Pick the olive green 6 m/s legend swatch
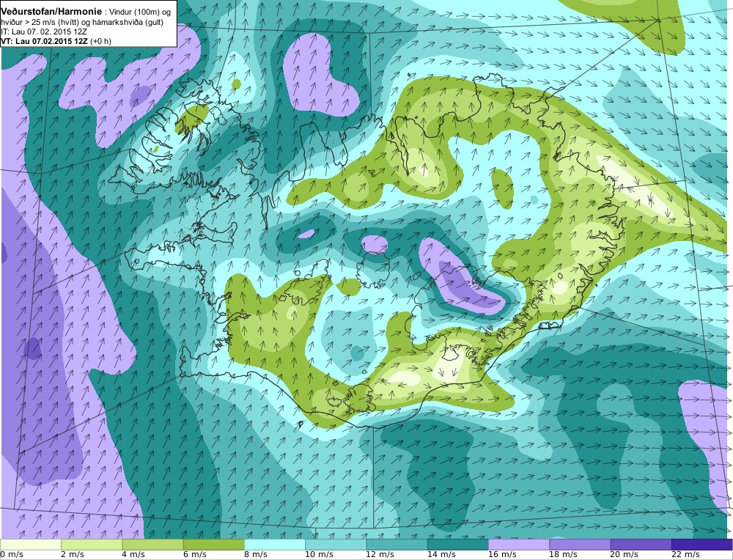733x560 pixels. 213,545
